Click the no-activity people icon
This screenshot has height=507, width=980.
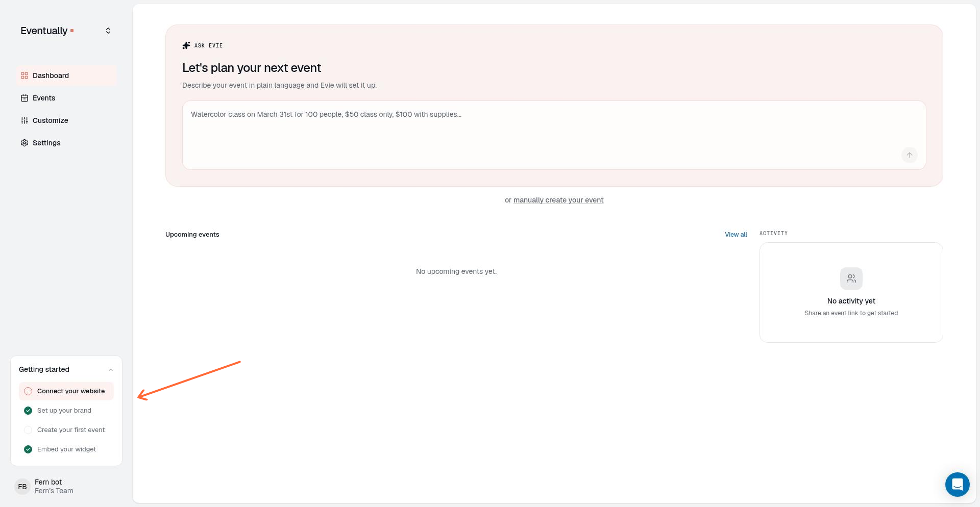point(851,278)
